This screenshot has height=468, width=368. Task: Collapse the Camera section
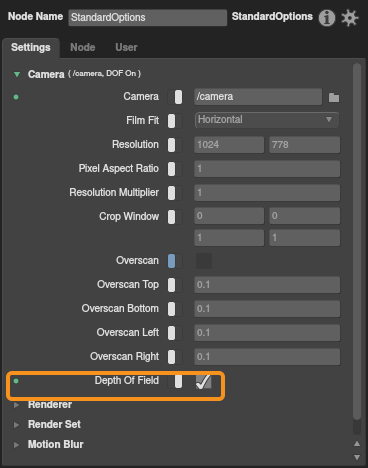[x=17, y=74]
